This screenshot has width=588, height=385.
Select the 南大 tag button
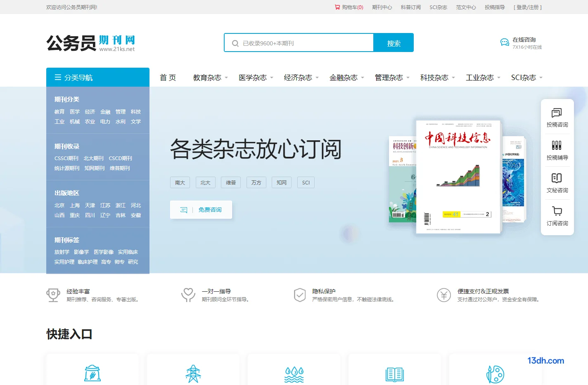[x=180, y=182]
